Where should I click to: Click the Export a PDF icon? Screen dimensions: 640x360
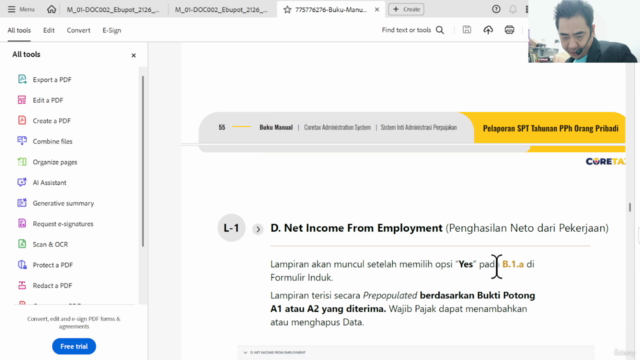pos(22,79)
